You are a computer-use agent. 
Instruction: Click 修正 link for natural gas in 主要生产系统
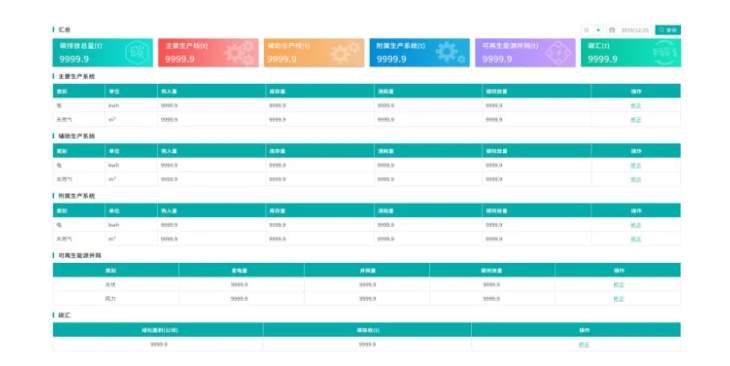click(635, 120)
